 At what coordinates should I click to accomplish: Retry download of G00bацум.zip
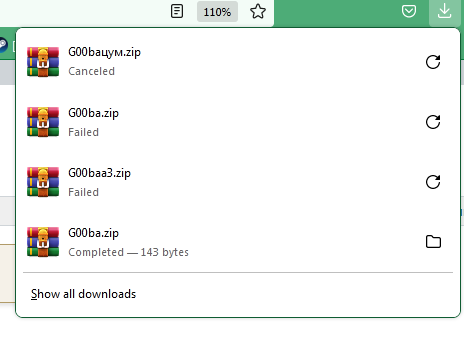click(433, 62)
